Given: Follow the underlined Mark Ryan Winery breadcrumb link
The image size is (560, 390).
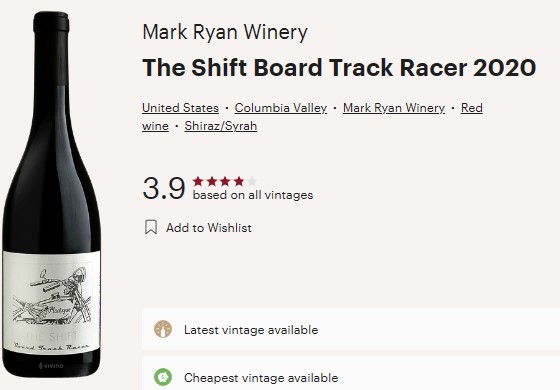Looking at the screenshot, I should click(x=394, y=108).
